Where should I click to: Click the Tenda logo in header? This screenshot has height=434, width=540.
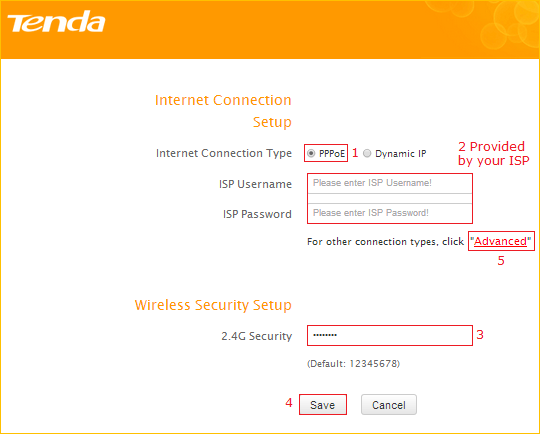[56, 21]
